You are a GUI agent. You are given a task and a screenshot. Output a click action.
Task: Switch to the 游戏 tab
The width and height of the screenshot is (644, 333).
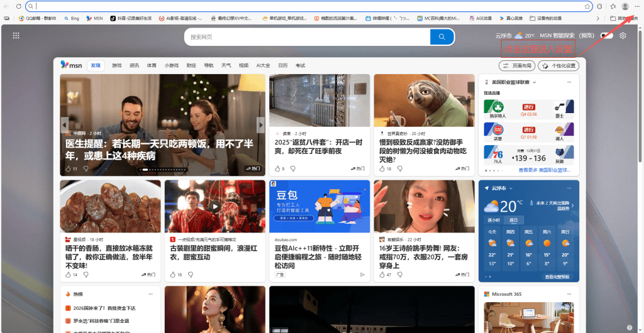click(116, 65)
